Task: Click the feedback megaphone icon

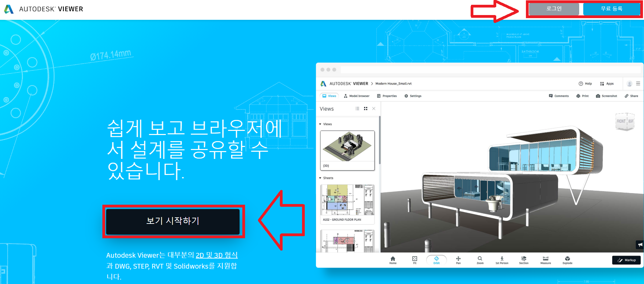Action: pos(640,245)
